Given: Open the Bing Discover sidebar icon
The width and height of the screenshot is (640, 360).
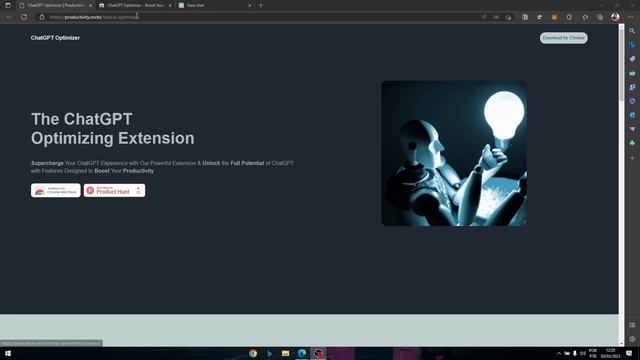Looking at the screenshot, I should tap(632, 45).
